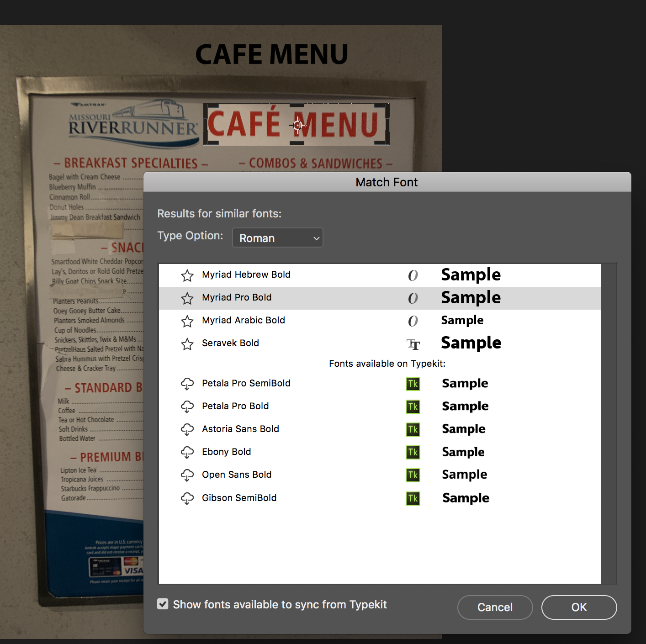The image size is (646, 644).
Task: OpenType icon beside Myriad Pro Bold
Action: point(413,298)
